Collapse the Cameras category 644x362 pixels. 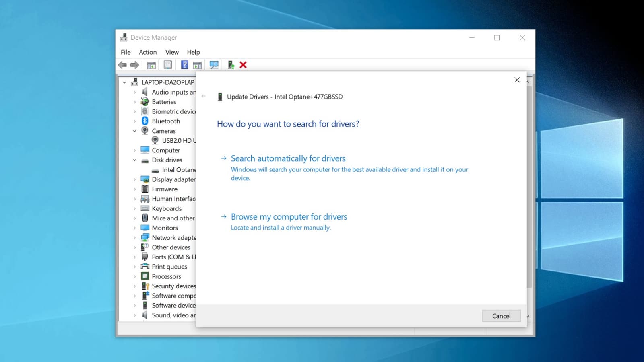[135, 131]
